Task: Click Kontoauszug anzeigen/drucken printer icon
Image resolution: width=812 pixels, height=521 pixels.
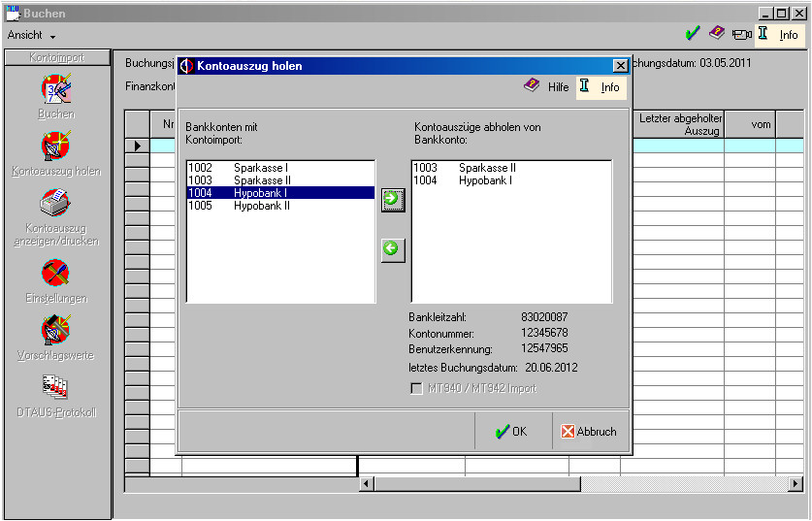Action: tap(55, 204)
